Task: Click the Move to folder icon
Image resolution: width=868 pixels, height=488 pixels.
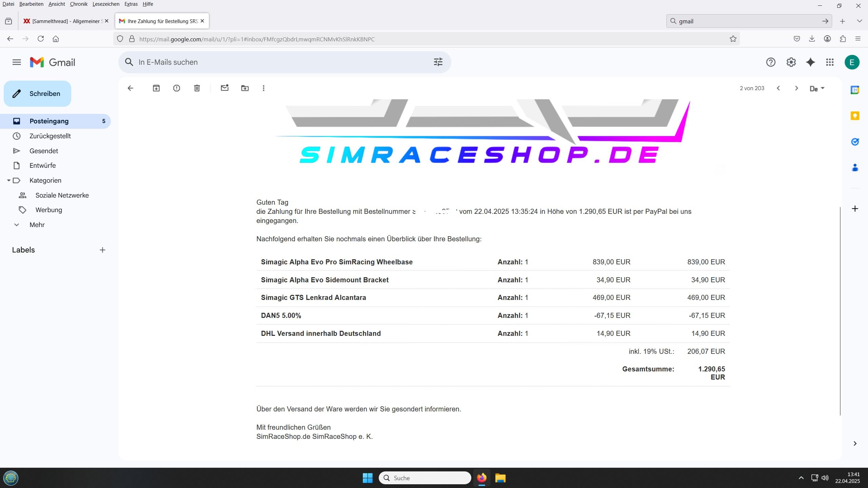Action: pos(245,88)
